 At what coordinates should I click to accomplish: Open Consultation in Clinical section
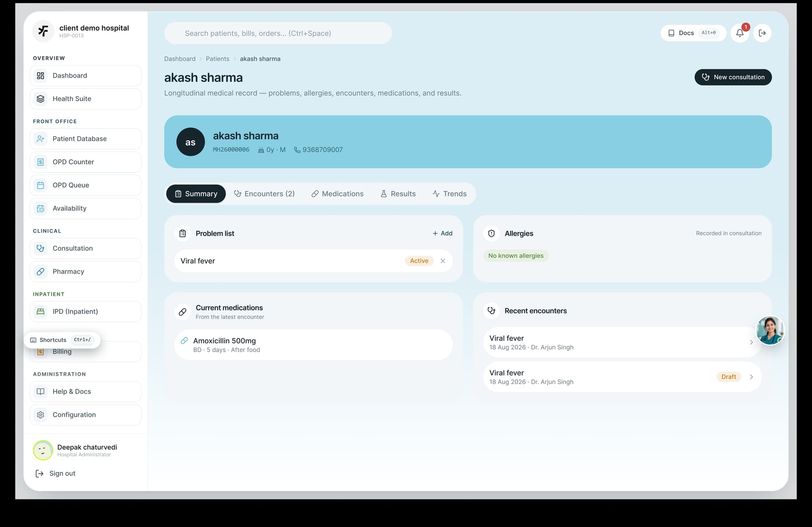click(x=86, y=248)
